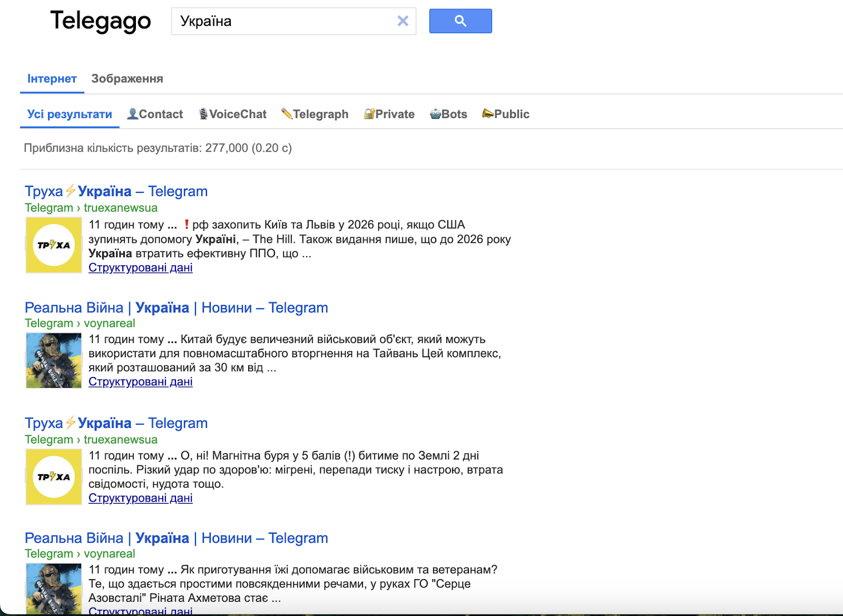Filter results by VoiceChat

coord(232,114)
